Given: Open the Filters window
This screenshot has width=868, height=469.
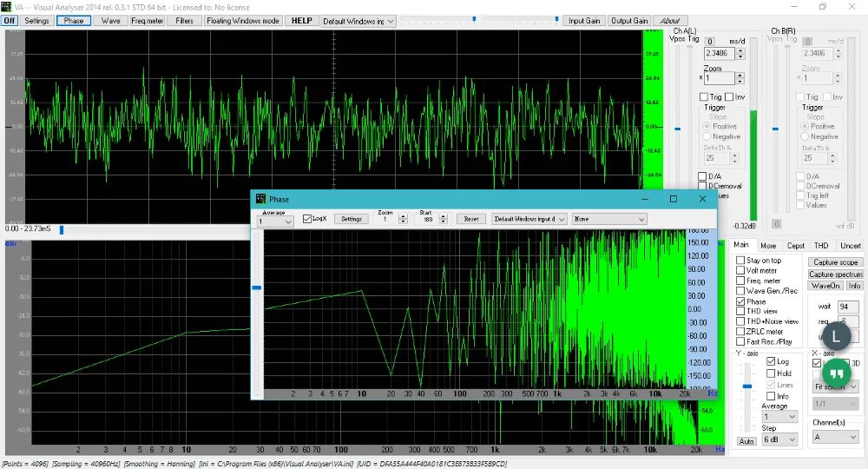Looking at the screenshot, I should (x=184, y=21).
